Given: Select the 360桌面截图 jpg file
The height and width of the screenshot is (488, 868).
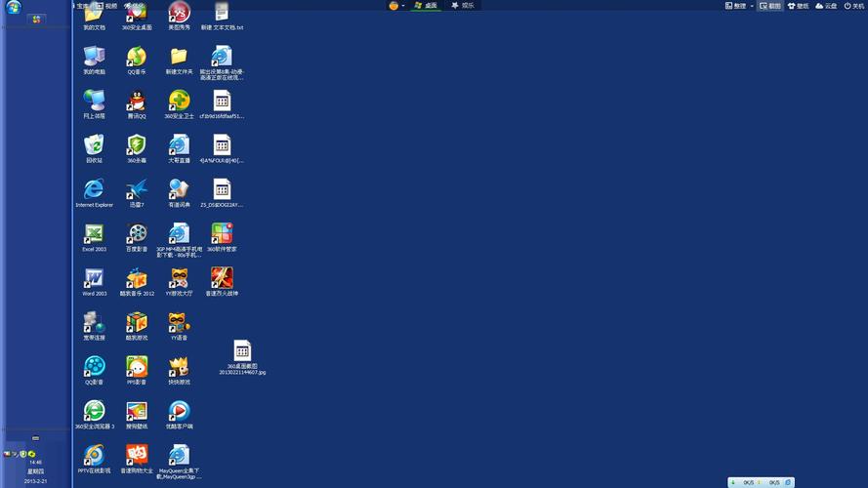Looking at the screenshot, I should coord(242,351).
